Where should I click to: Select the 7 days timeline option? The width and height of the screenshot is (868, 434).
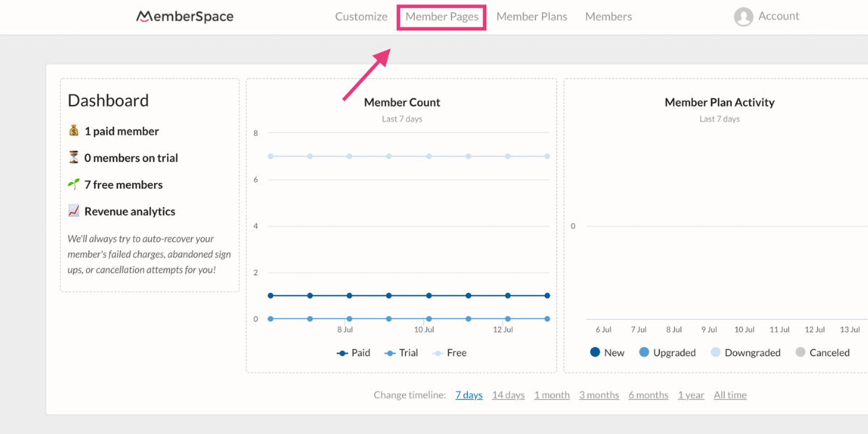[x=469, y=394]
